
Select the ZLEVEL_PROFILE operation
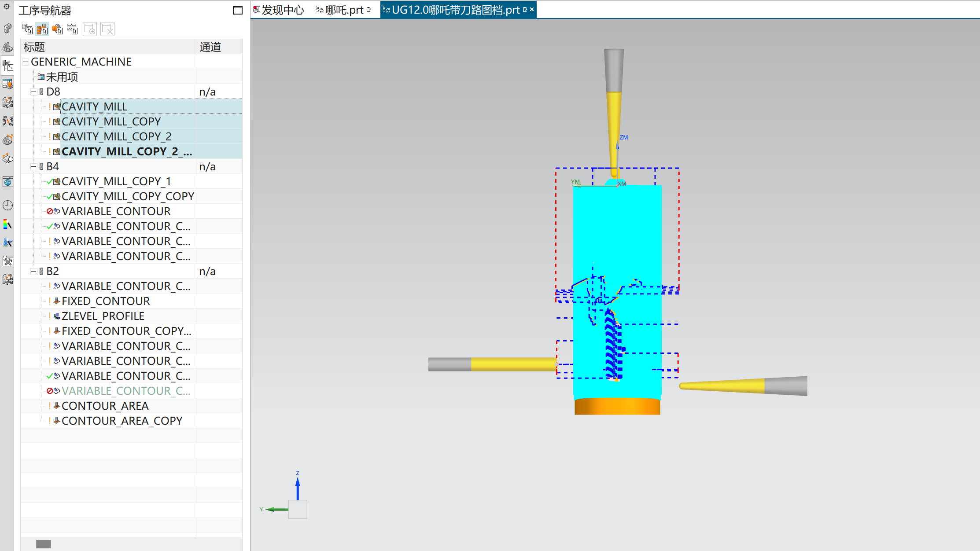pos(103,316)
